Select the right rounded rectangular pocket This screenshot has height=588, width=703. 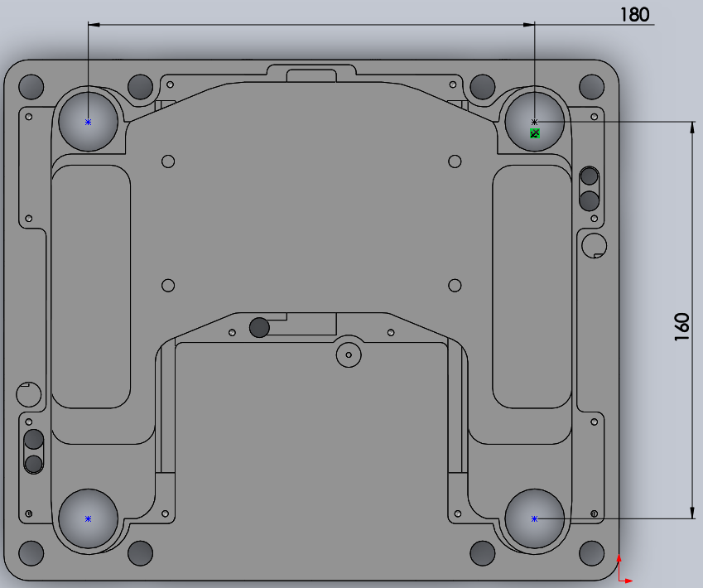(x=532, y=287)
